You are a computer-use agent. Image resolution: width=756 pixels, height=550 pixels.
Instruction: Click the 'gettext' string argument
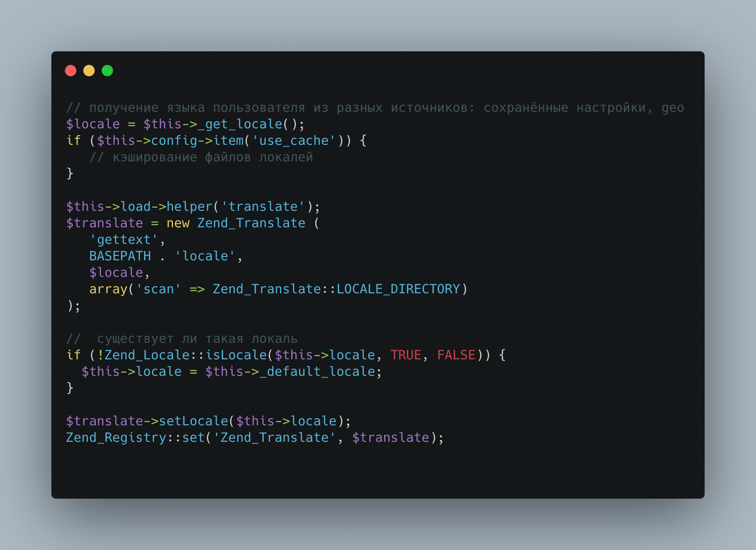(x=124, y=240)
